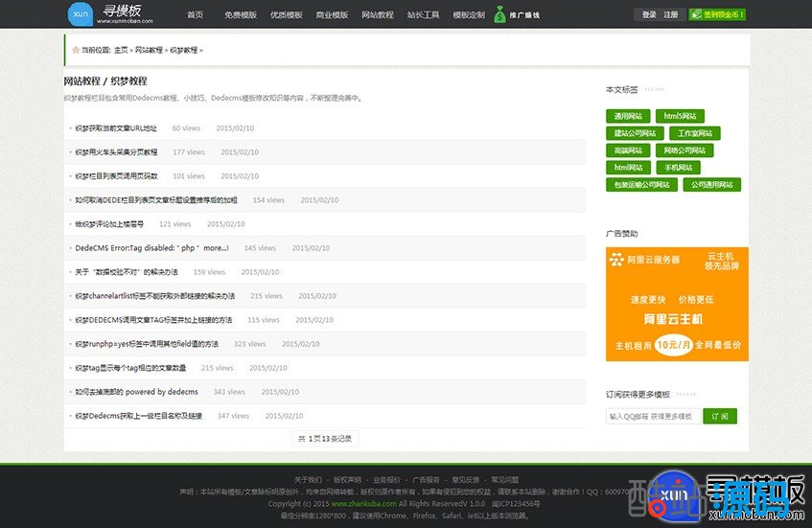Click the home icon in the breadcrumb

point(74,49)
